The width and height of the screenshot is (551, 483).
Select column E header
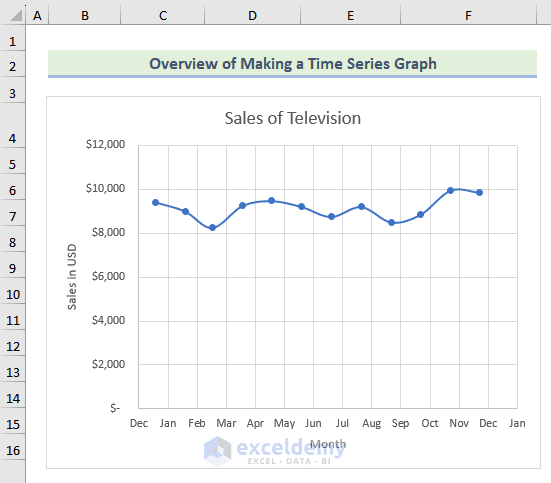[x=350, y=15]
